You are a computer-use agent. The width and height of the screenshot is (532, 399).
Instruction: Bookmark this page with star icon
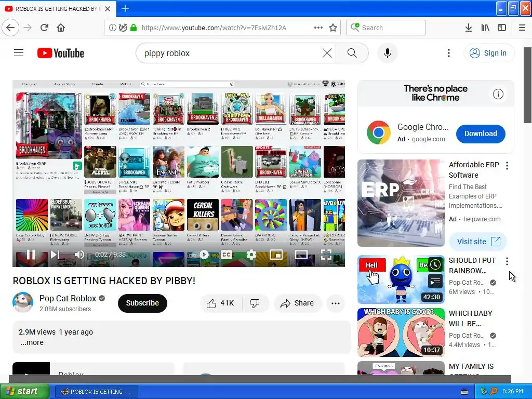[333, 28]
